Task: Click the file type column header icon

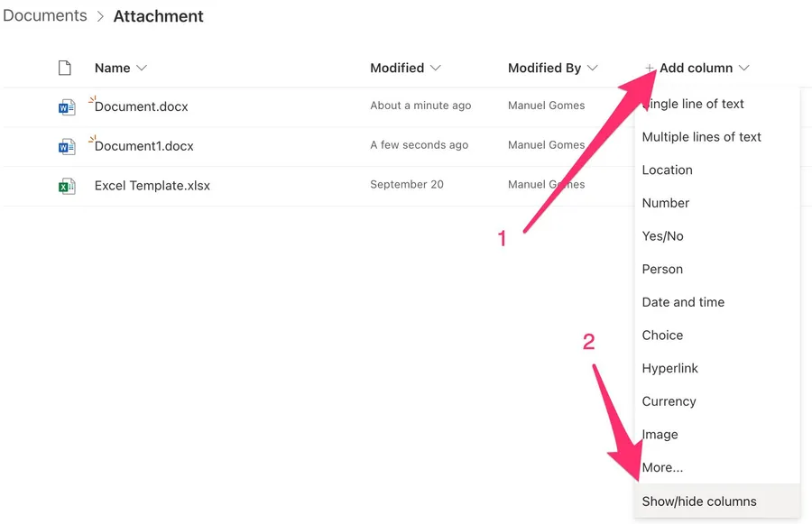Action: (x=64, y=69)
